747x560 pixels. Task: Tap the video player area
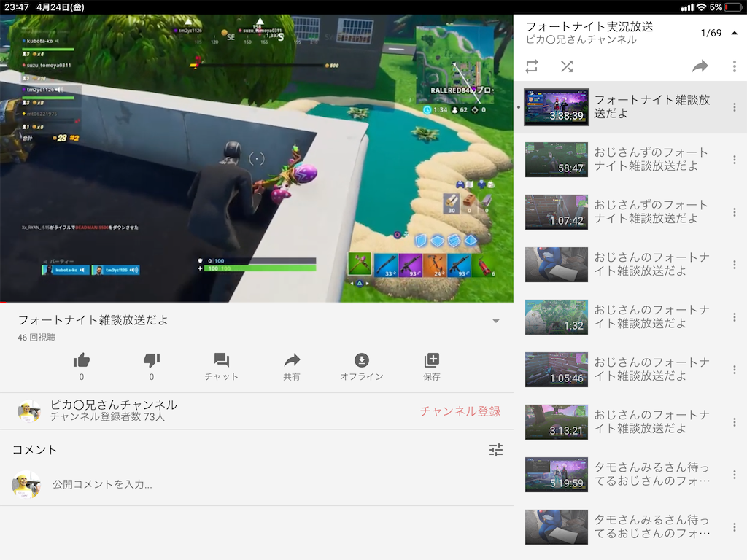[x=256, y=158]
